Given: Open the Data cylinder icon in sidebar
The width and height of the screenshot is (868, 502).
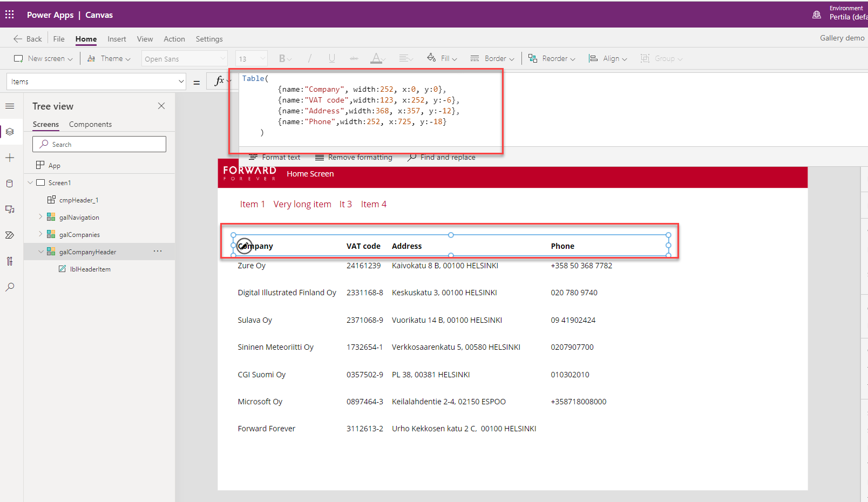Looking at the screenshot, I should pos(10,184).
